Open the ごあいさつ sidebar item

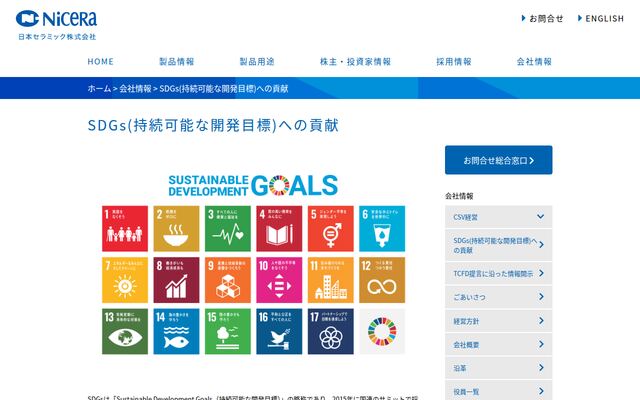[499, 297]
